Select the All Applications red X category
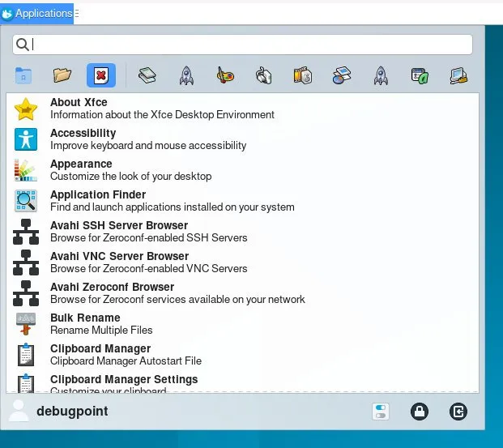The image size is (503, 448). (101, 75)
